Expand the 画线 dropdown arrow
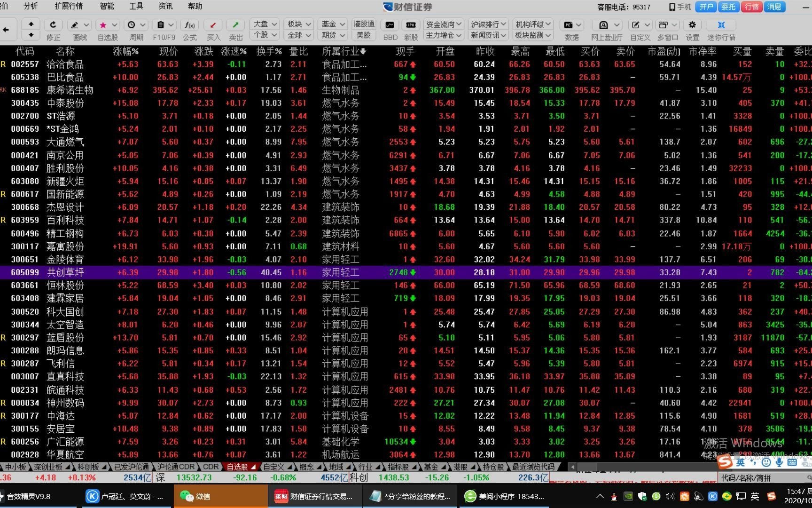The height and width of the screenshot is (508, 812). click(86, 24)
